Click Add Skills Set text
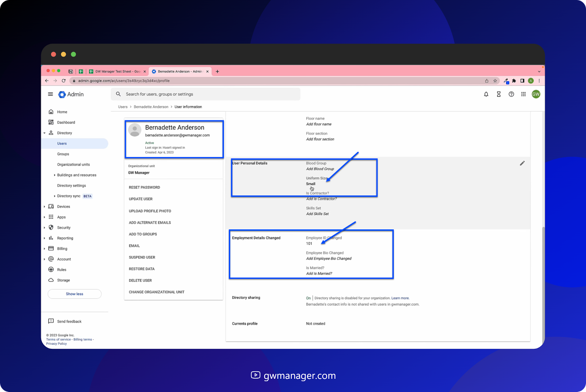Image resolution: width=586 pixels, height=392 pixels. 317,214
